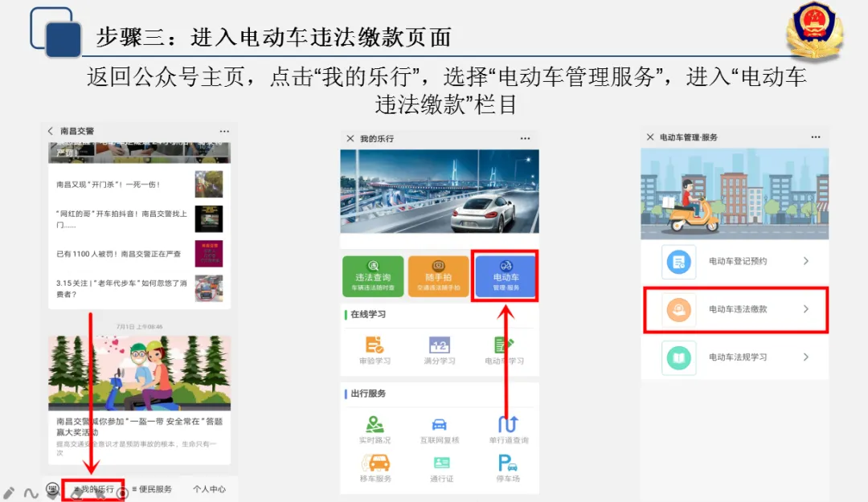The width and height of the screenshot is (868, 502).
Task: Open 个人中心 bottom menu
Action: (209, 489)
